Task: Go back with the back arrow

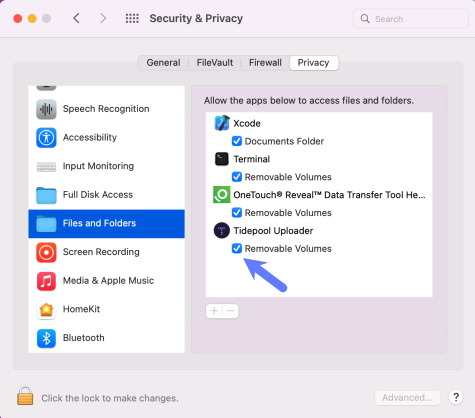Action: point(76,18)
